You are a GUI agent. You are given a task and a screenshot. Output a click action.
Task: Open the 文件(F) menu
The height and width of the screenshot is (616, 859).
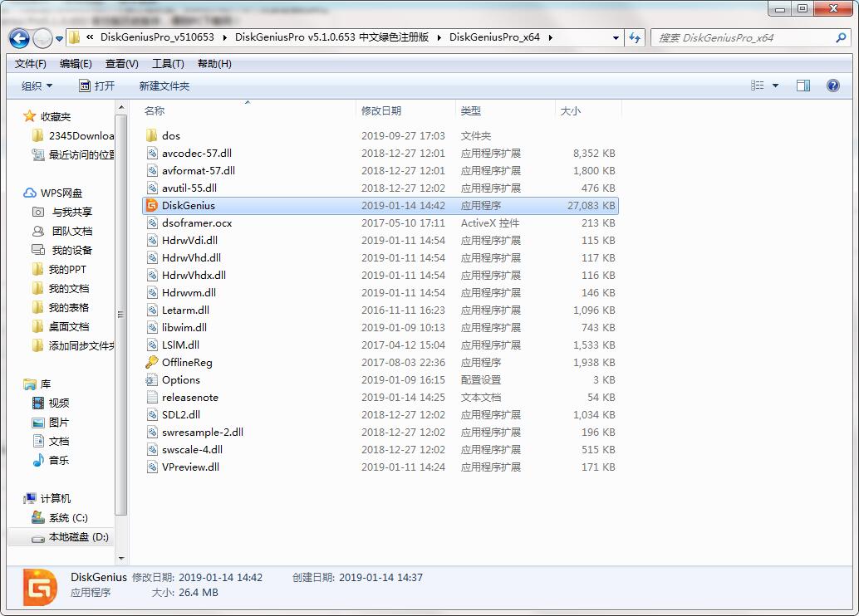click(x=30, y=64)
